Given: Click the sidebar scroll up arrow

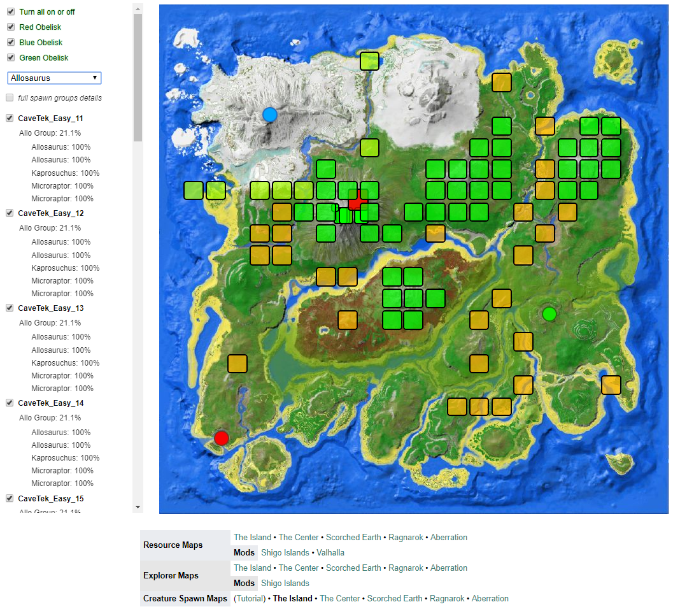Looking at the screenshot, I should pos(138,9).
